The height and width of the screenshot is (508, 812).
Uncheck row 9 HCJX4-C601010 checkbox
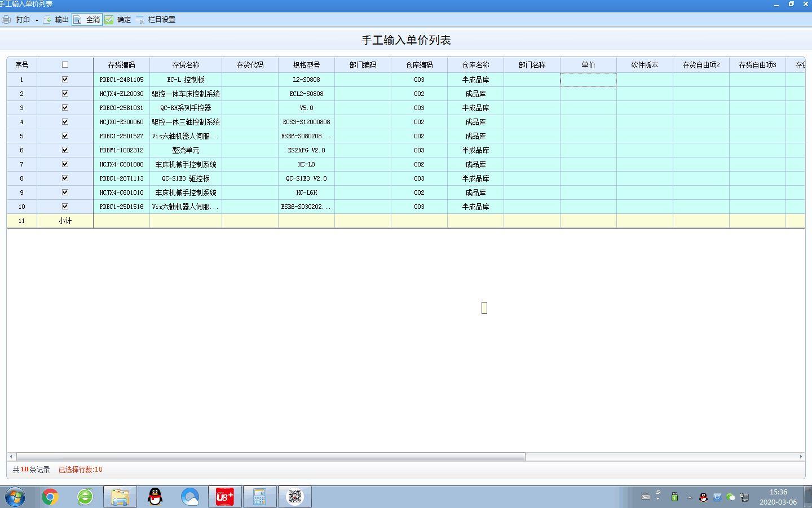[65, 192]
